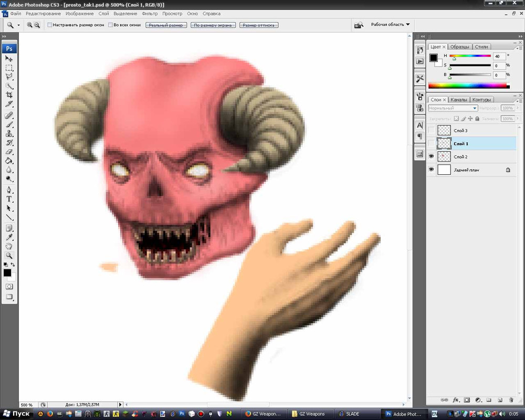
Task: Open the History panel icon
Action: (x=420, y=50)
